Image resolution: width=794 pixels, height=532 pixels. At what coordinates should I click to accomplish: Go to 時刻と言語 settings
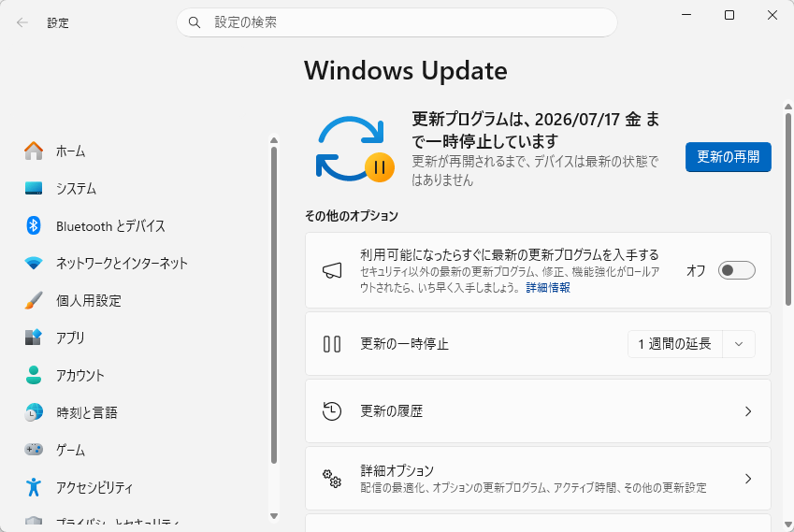click(143, 412)
